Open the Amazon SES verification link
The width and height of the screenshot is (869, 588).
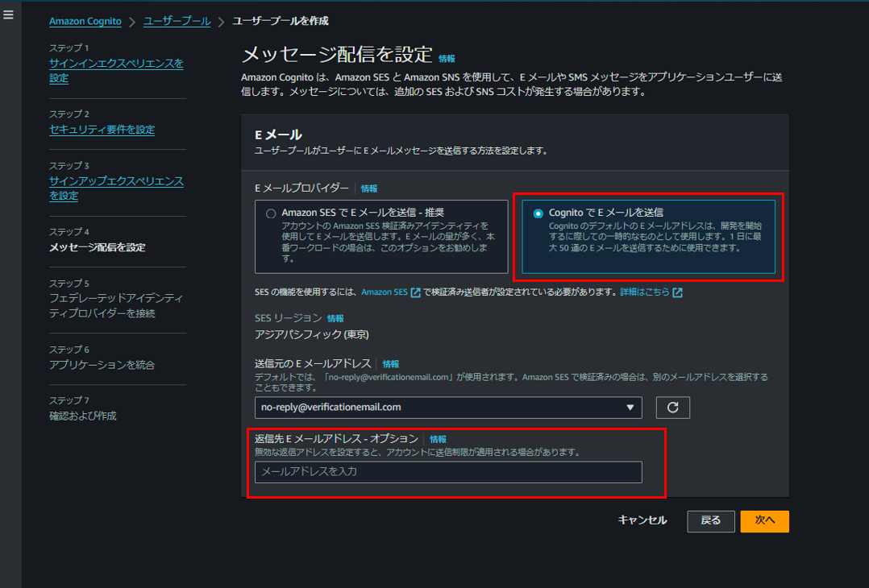pos(385,292)
